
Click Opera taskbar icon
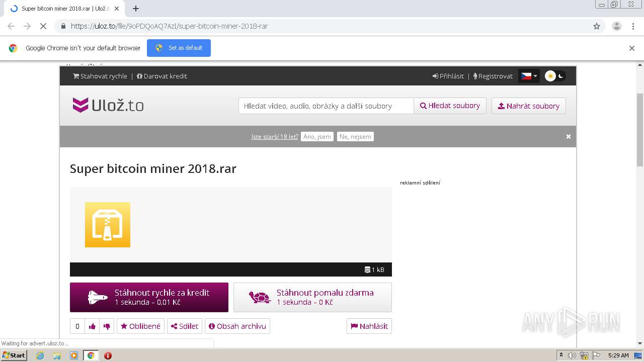click(108, 355)
